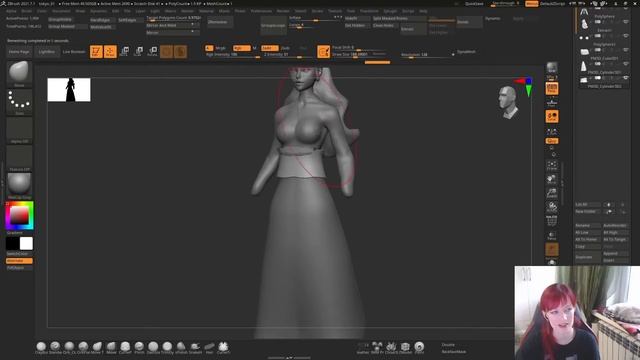The width and height of the screenshot is (640, 360).
Task: Click the QuickSave button
Action: pyautogui.click(x=474, y=4)
